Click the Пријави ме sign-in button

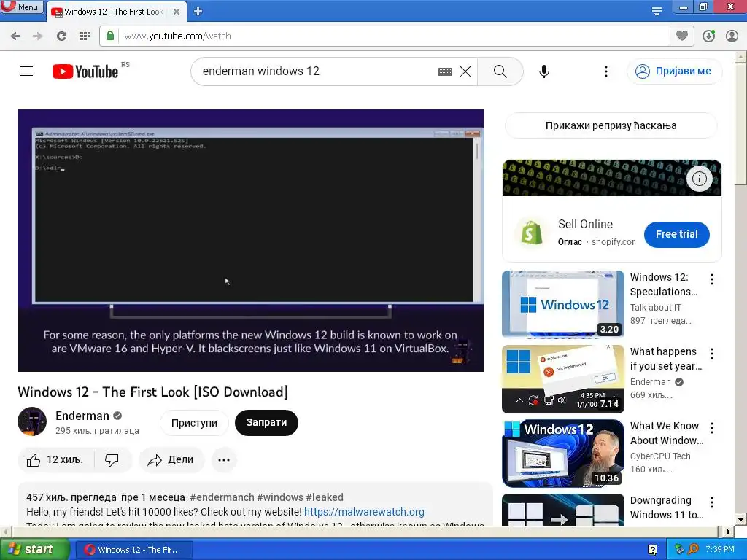[x=675, y=71]
